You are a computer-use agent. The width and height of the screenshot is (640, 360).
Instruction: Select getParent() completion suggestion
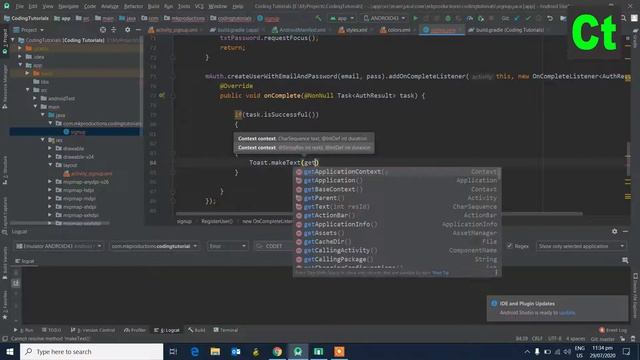tap(398, 198)
